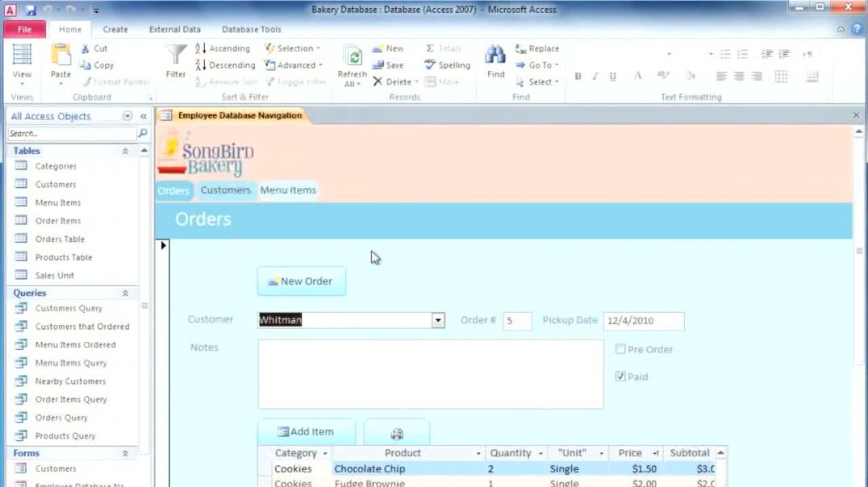
Task: Uncheck the Paid checkbox
Action: click(620, 377)
